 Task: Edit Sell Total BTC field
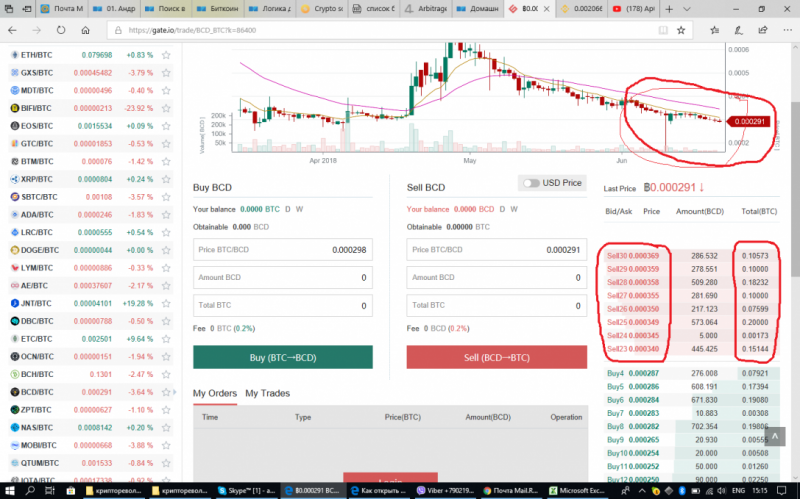[496, 305]
